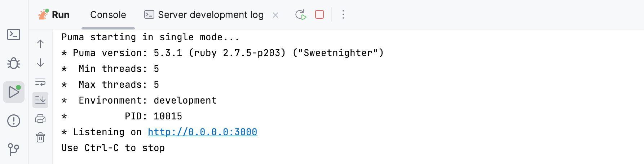
Task: Toggle soft-wrap in console output
Action: 40,82
